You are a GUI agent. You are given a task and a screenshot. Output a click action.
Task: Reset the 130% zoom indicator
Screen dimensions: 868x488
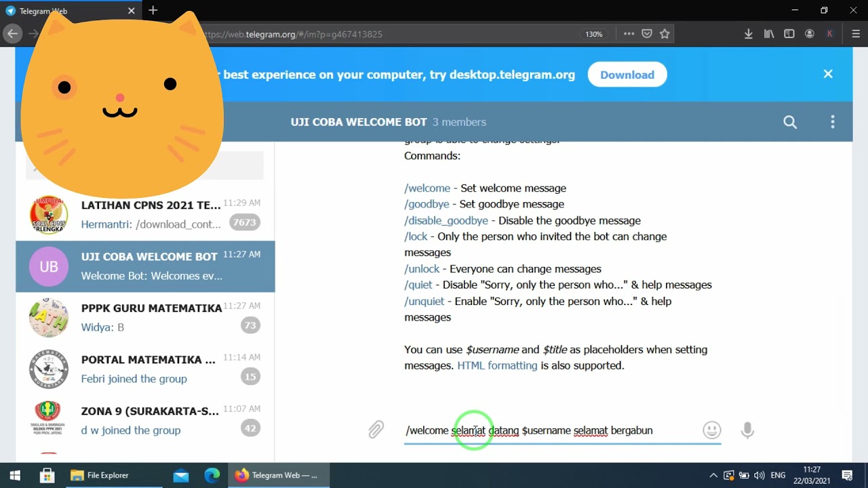pyautogui.click(x=594, y=34)
